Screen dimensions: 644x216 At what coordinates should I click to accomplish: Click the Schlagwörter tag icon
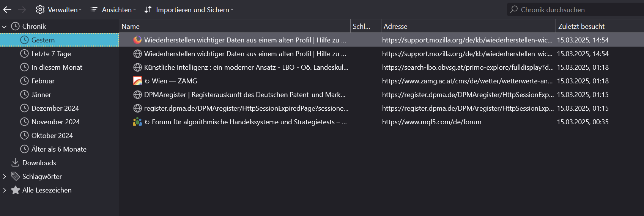click(x=15, y=176)
